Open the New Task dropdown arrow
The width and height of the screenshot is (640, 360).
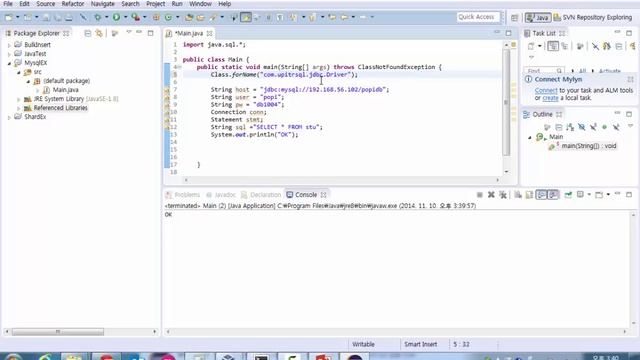click(x=540, y=46)
